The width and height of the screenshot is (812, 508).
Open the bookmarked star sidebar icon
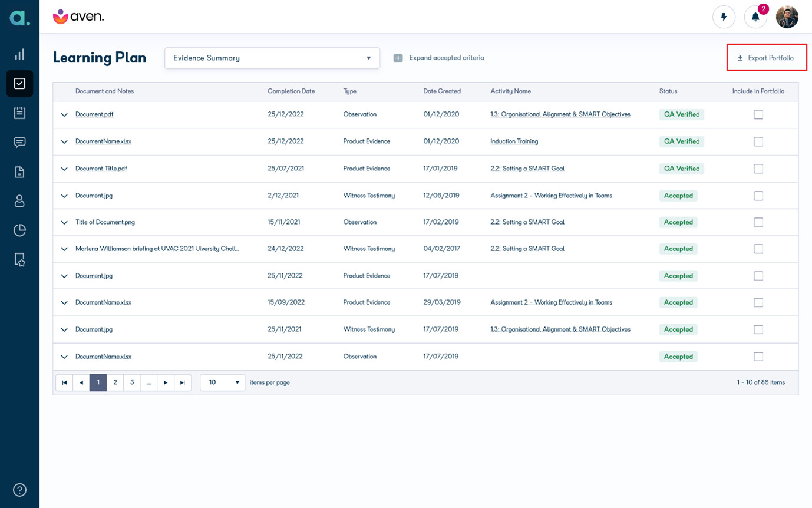pyautogui.click(x=19, y=259)
